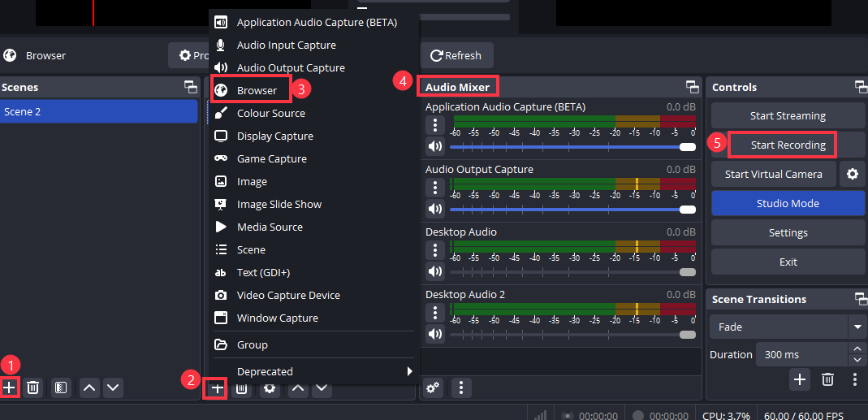Add a new source with plus icon
Viewport: 868px width, 420px height.
218,388
